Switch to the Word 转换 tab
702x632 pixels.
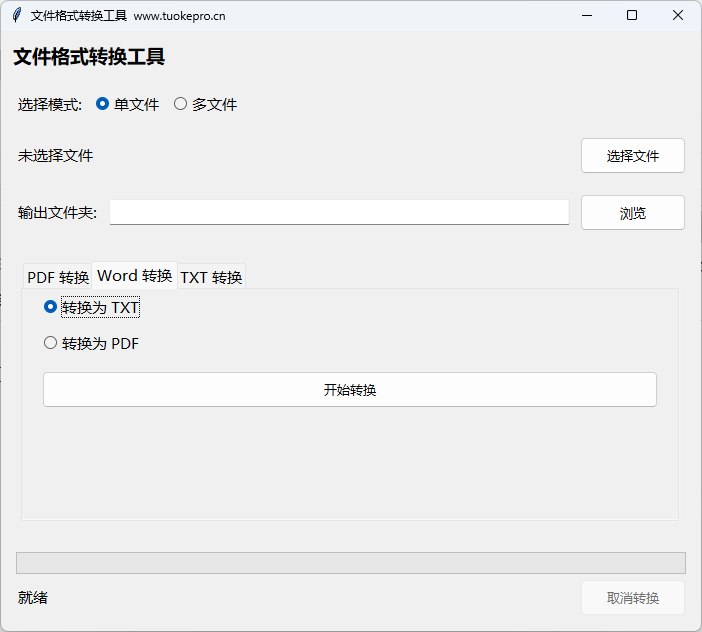[x=134, y=275]
